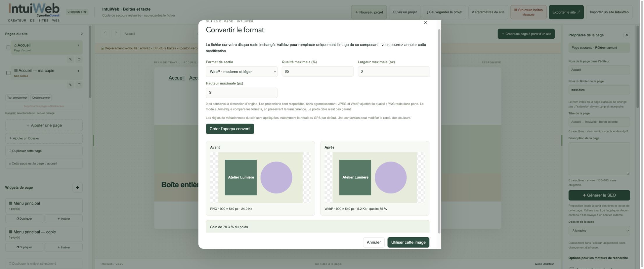The height and width of the screenshot is (269, 644).
Task: Click the plus icon beside Widgets de page
Action: pyautogui.click(x=77, y=188)
